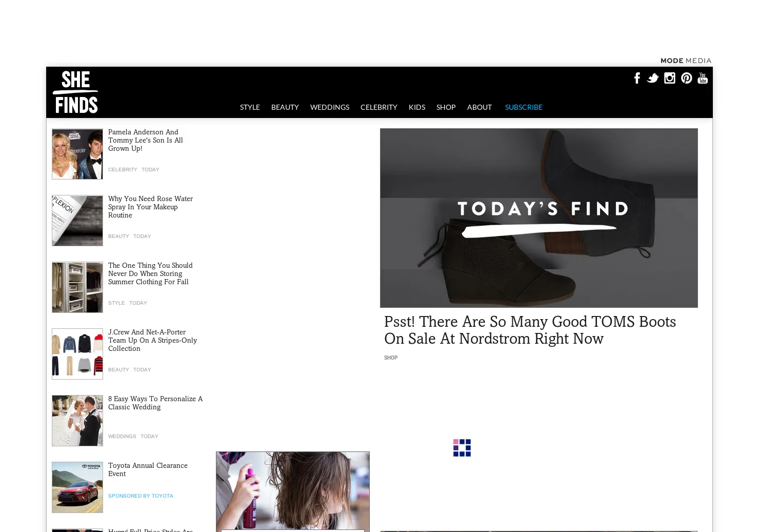Screen dimensions: 759x532
Task: Open the SheFinds Instagram icon
Action: coord(670,78)
